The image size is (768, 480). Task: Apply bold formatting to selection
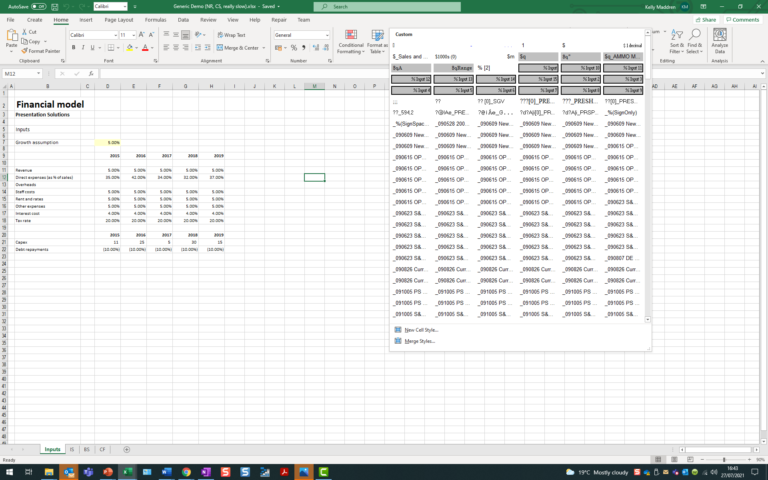(73, 47)
